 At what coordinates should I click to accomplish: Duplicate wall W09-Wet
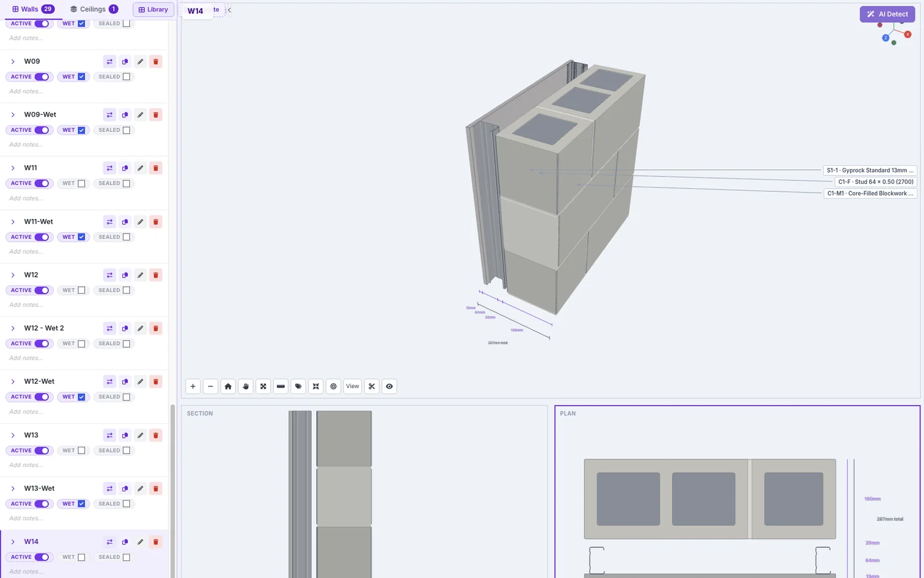(125, 114)
